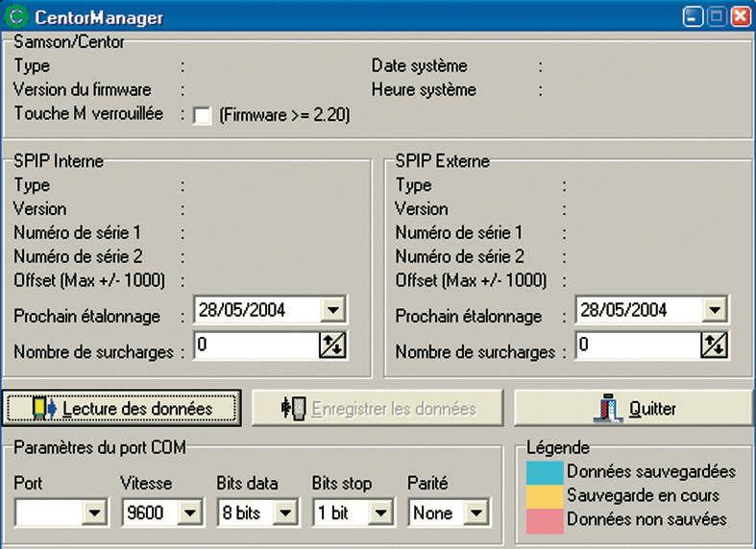Click SPIP Interne Nombre de surcharges spinner
This screenshot has height=549, width=756.
click(x=332, y=345)
